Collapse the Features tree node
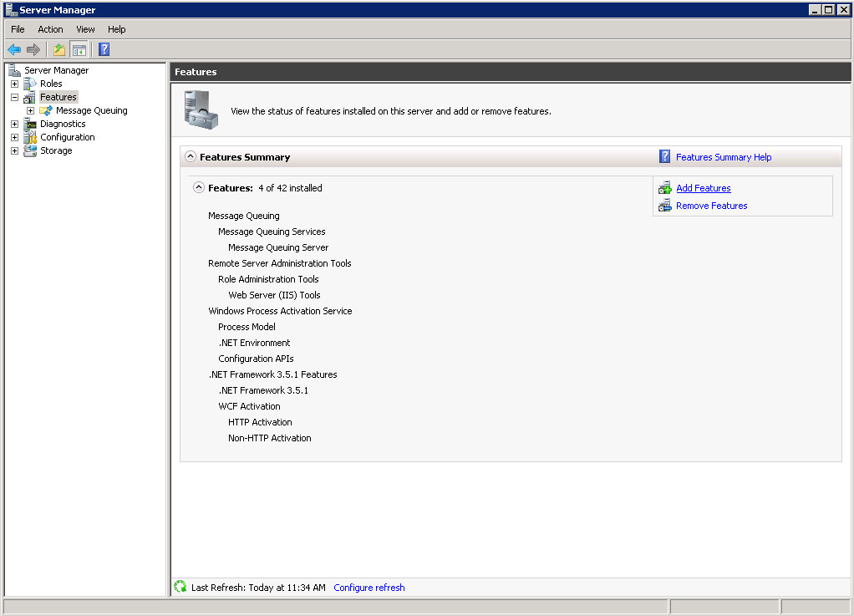Viewport: 854px width, 616px height. point(15,98)
